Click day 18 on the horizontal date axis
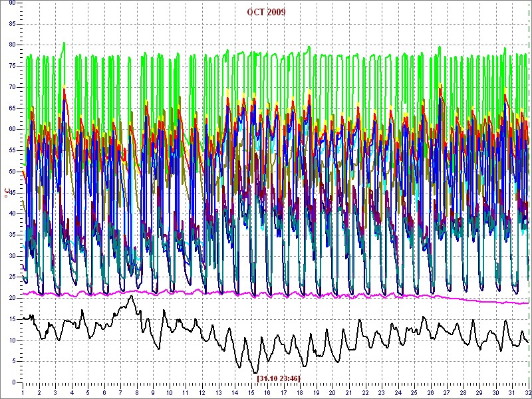532x399 pixels. click(x=300, y=392)
